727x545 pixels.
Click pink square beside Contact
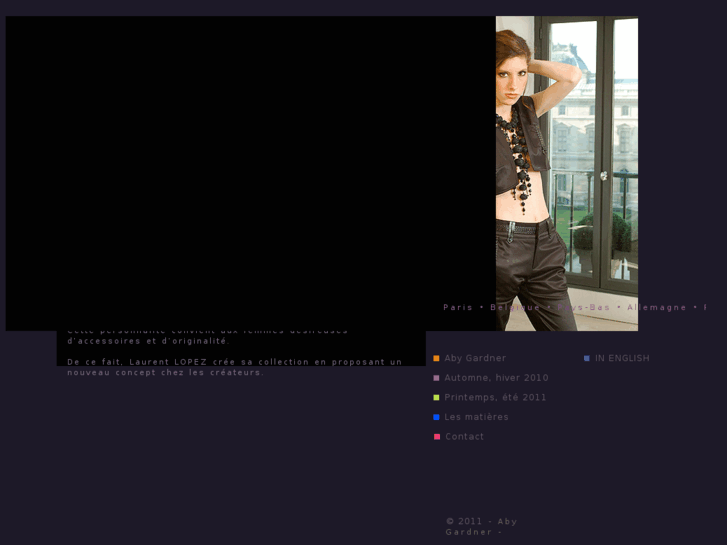[x=437, y=437]
